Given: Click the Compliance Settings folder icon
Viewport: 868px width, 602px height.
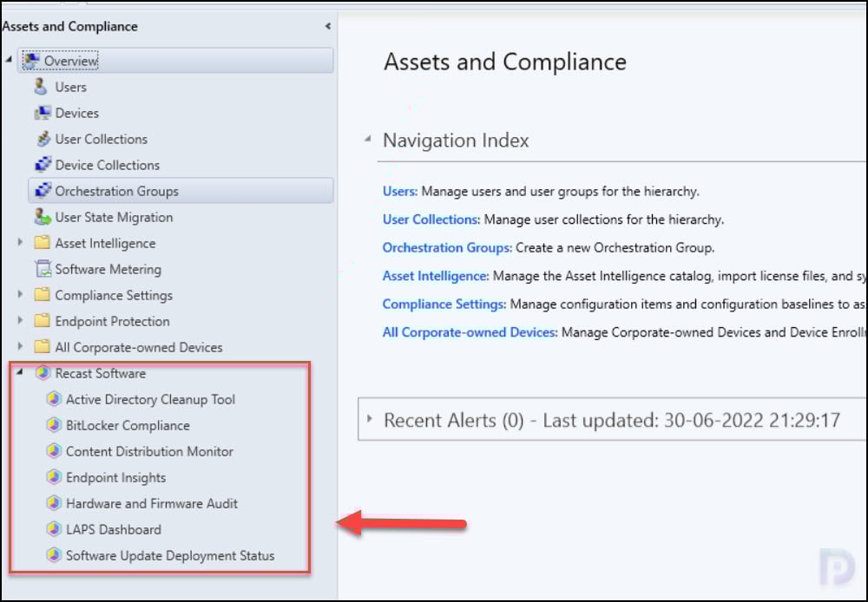Looking at the screenshot, I should pos(42,295).
